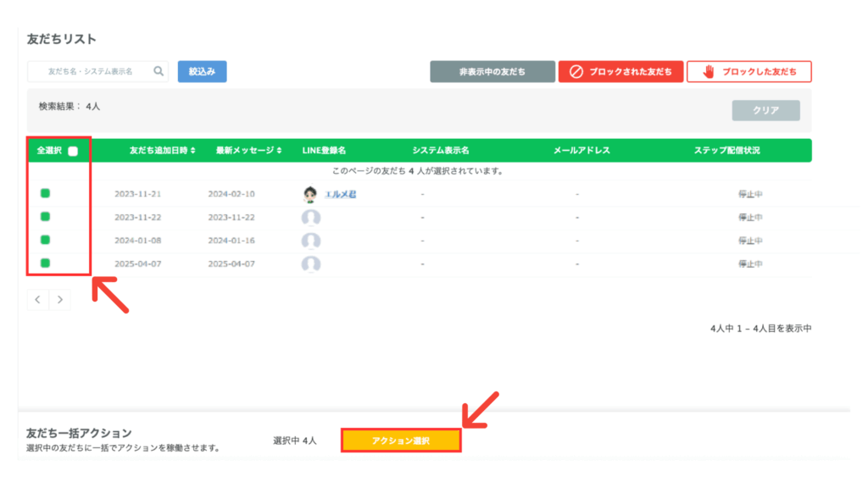Show ブロックされた友だち list
This screenshot has height=488, width=868.
pos(620,72)
